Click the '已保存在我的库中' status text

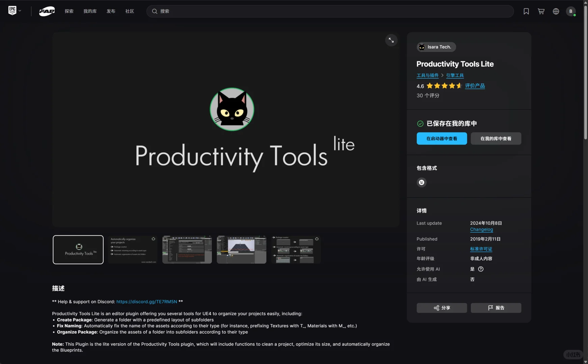[x=452, y=124]
